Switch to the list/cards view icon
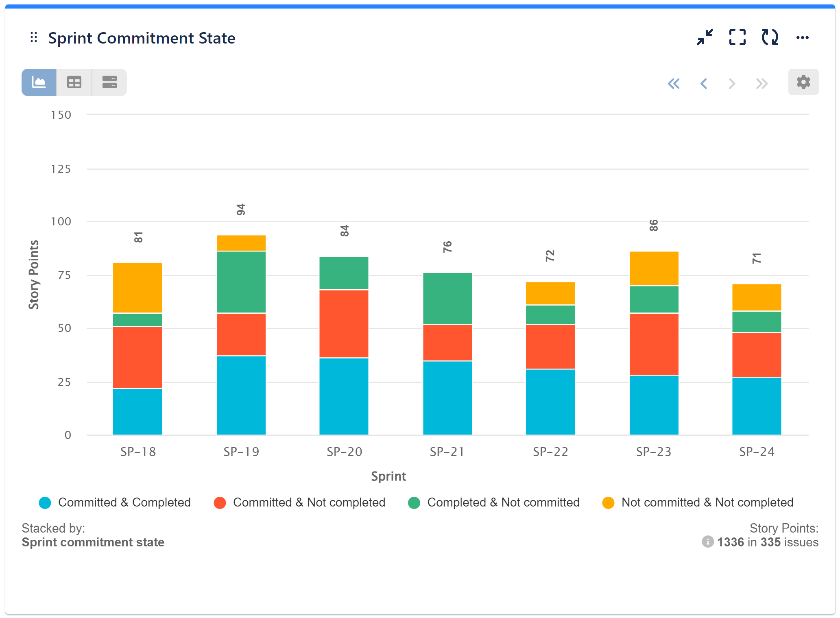Viewport: 840px width, 618px height. (109, 82)
